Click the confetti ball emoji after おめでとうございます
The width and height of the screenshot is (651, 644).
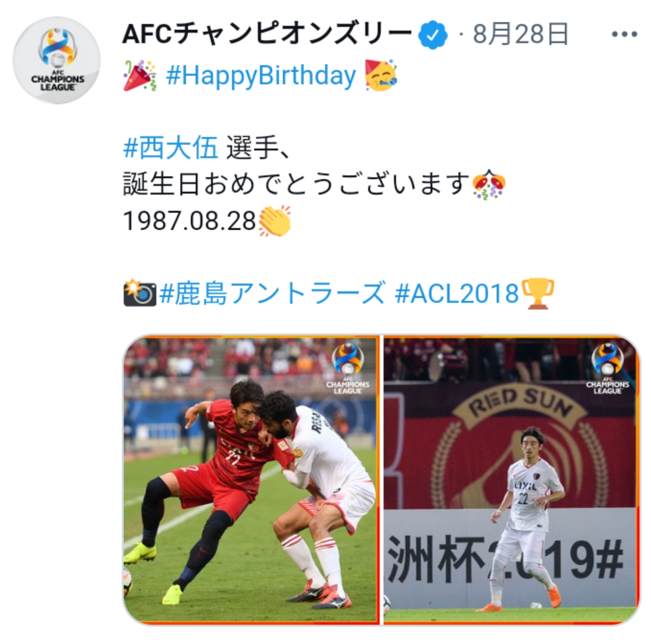point(489,185)
